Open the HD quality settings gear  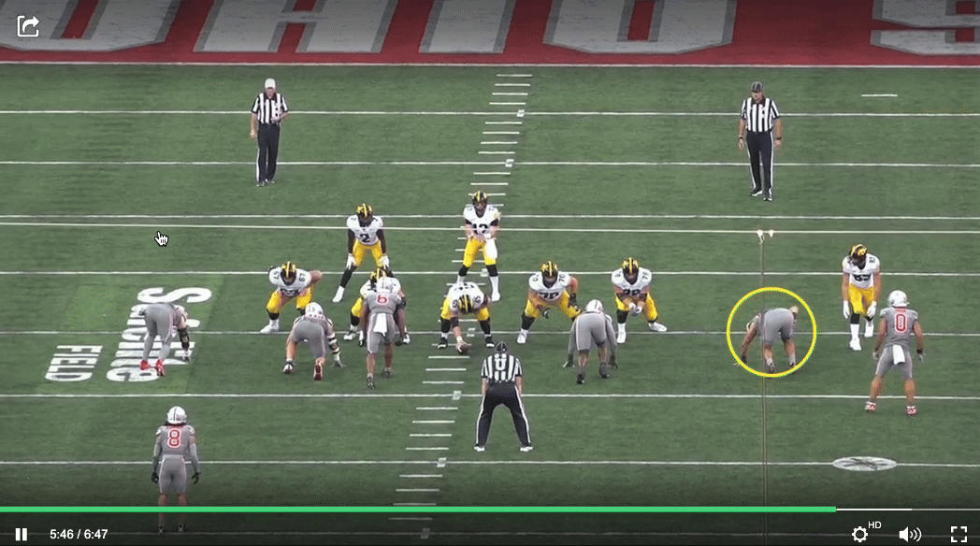[x=860, y=534]
